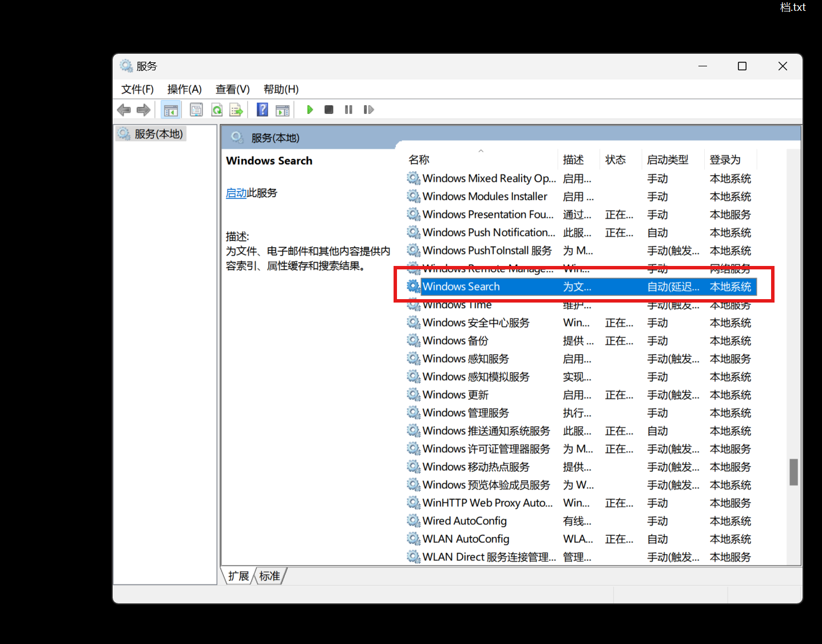Viewport: 822px width, 644px height.
Task: Select Wired AutoConfig service row
Action: click(581, 521)
